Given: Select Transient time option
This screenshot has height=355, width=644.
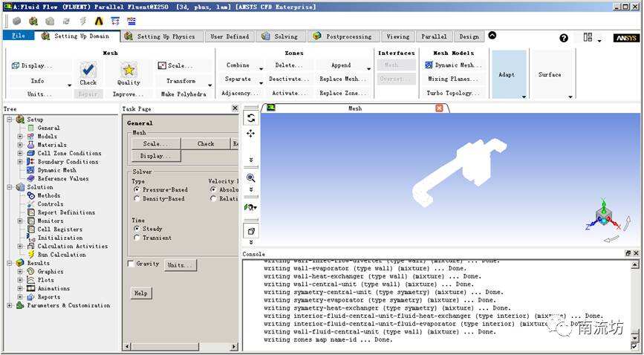Looking at the screenshot, I should (x=137, y=238).
